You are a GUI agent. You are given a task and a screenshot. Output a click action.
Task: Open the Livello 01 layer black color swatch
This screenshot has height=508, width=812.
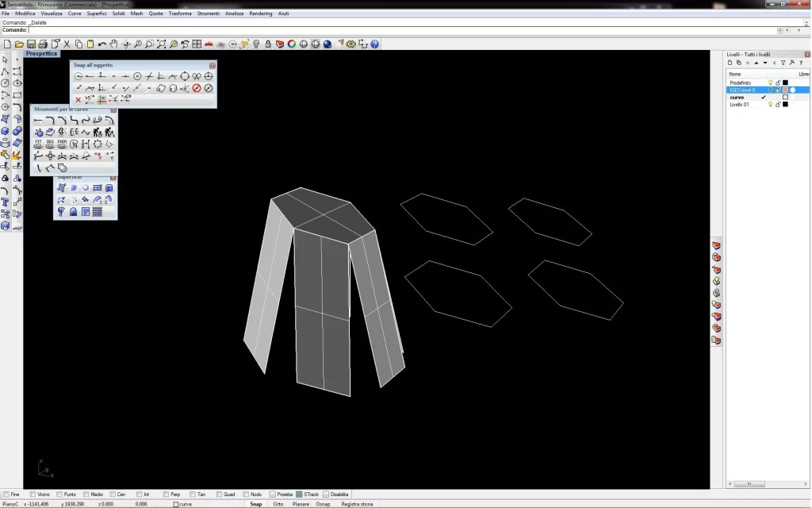[786, 105]
